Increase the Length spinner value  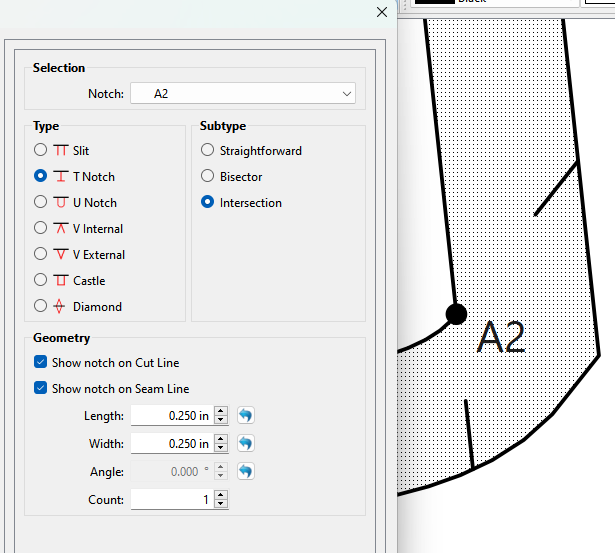point(221,411)
